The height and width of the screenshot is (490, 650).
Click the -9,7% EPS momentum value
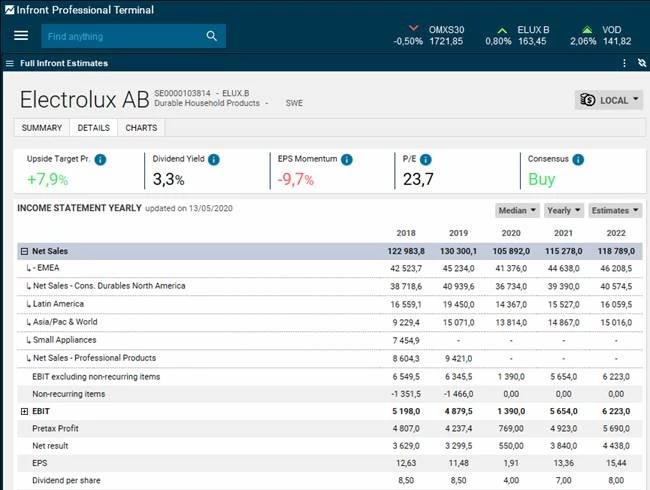pyautogui.click(x=296, y=180)
